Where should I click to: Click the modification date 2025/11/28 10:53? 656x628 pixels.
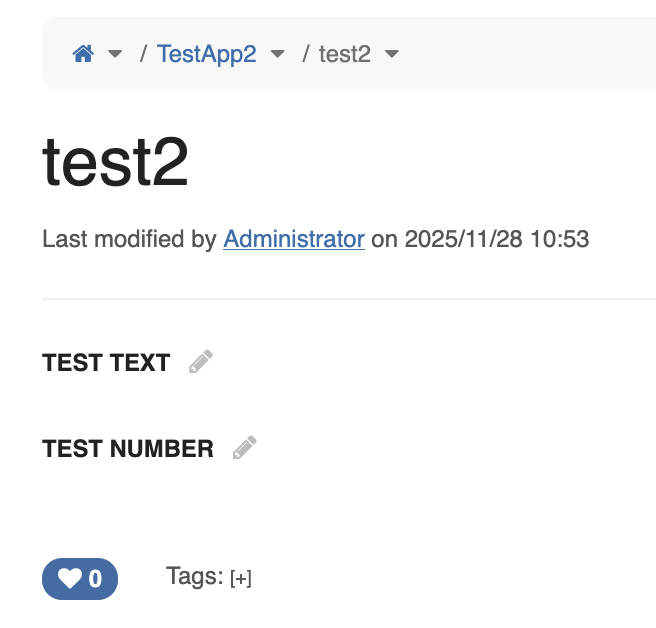point(497,239)
